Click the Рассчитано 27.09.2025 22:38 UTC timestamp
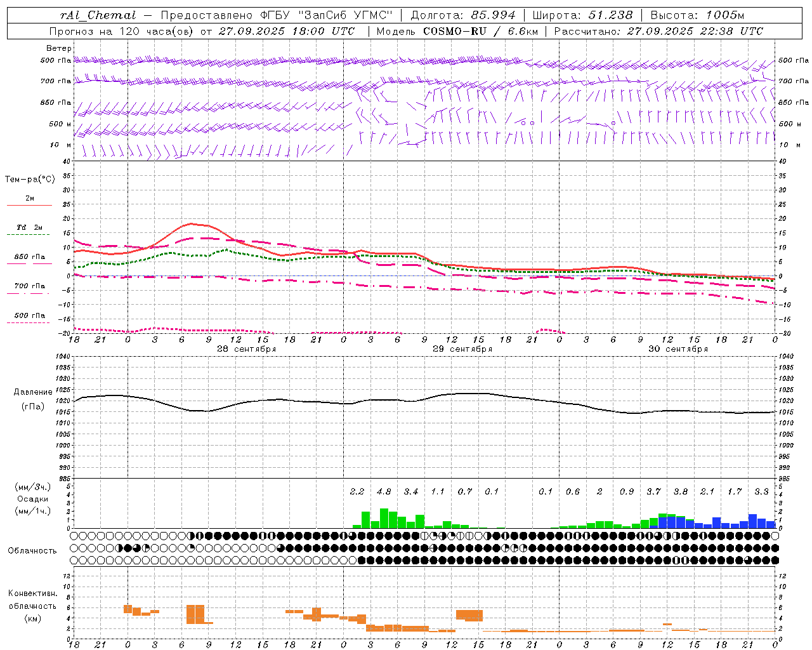The height and width of the screenshot is (650, 812). click(x=658, y=31)
